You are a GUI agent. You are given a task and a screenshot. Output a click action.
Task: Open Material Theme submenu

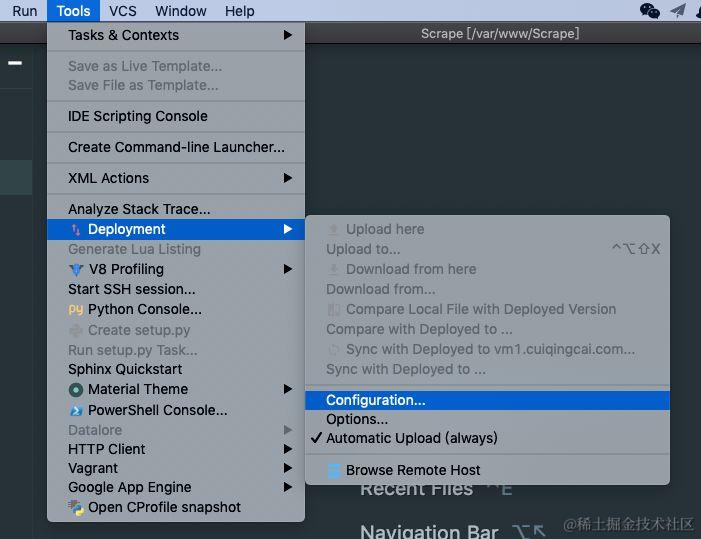pos(176,389)
